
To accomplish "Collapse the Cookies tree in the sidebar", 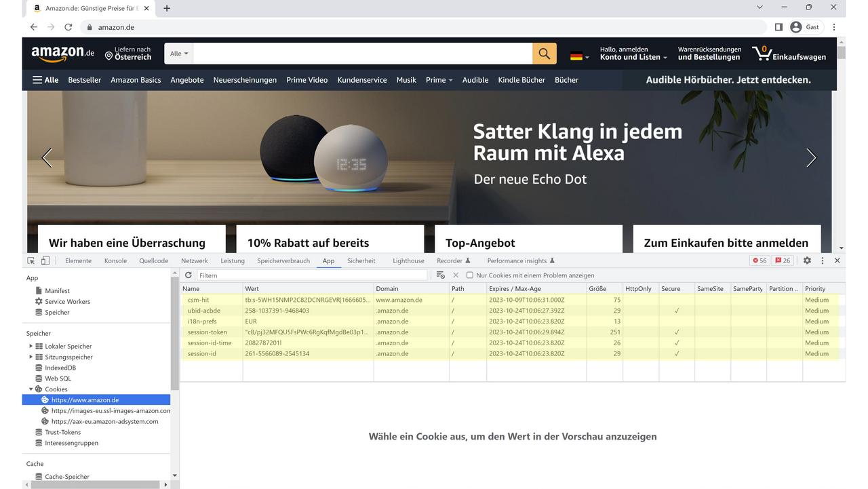I will coord(31,389).
